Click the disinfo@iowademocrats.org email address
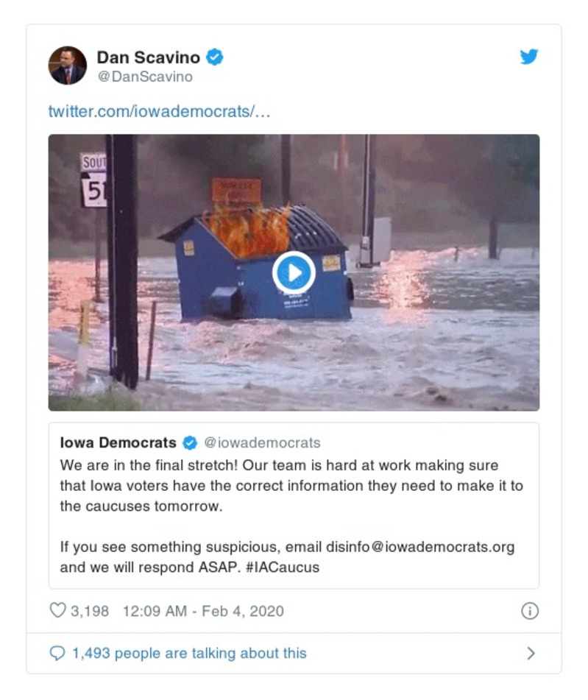The image size is (588, 700). coord(420,548)
